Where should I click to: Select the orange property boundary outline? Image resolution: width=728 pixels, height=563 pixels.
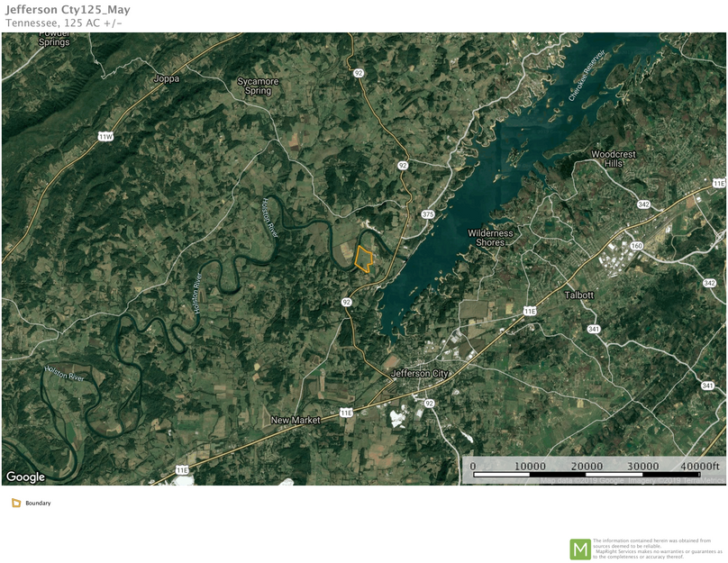pyautogui.click(x=364, y=259)
